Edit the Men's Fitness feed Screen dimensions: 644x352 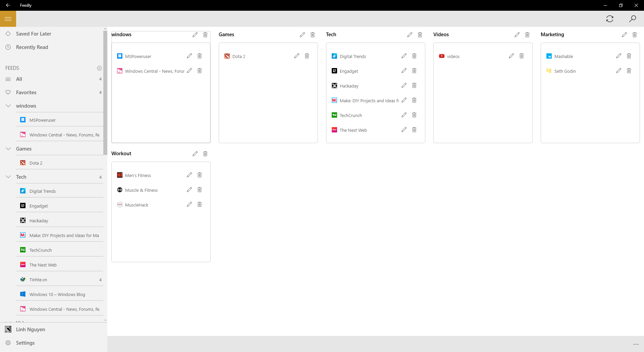(x=189, y=175)
